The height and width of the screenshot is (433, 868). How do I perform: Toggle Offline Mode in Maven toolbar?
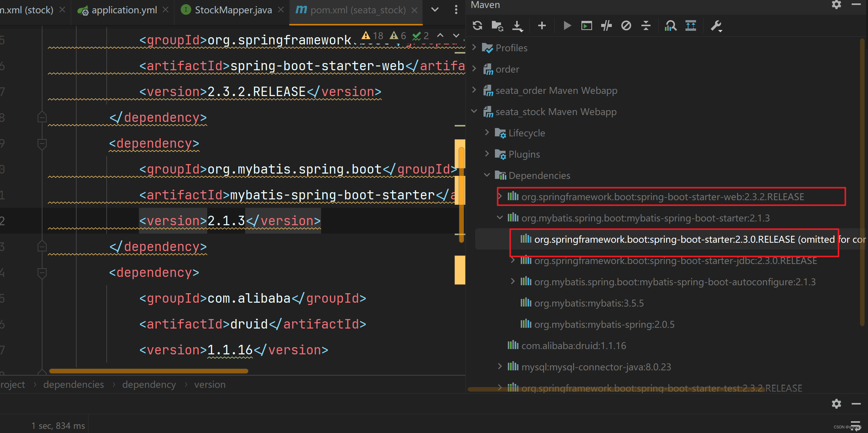606,26
